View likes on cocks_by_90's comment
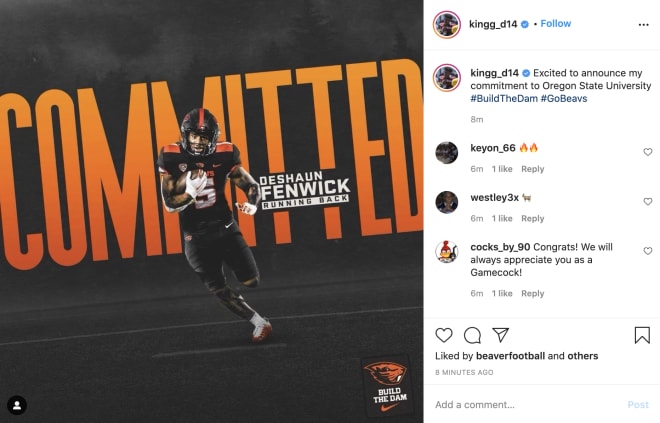660x423 pixels. (502, 293)
